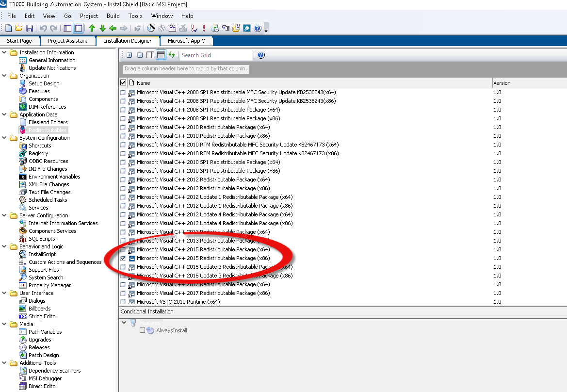The width and height of the screenshot is (567, 392).
Task: Check Visual C++ 2008 SP1 Redistributable Package (x64)
Action: pyautogui.click(x=123, y=110)
